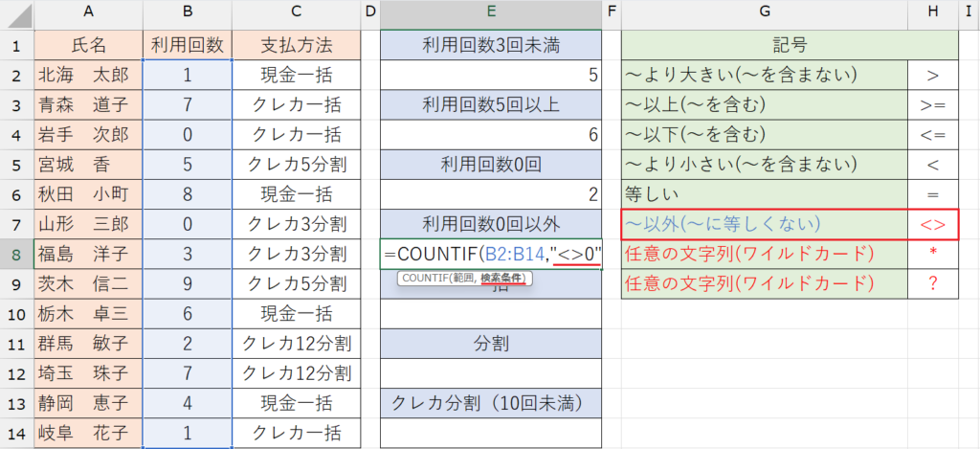Select column G header
980x449 pixels.
[x=765, y=14]
